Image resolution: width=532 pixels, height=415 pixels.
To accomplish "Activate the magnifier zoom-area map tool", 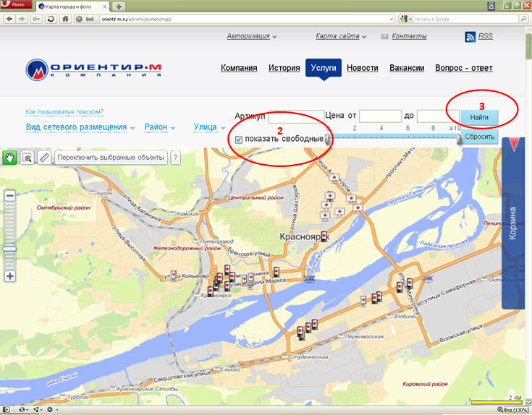I will pyautogui.click(x=28, y=157).
